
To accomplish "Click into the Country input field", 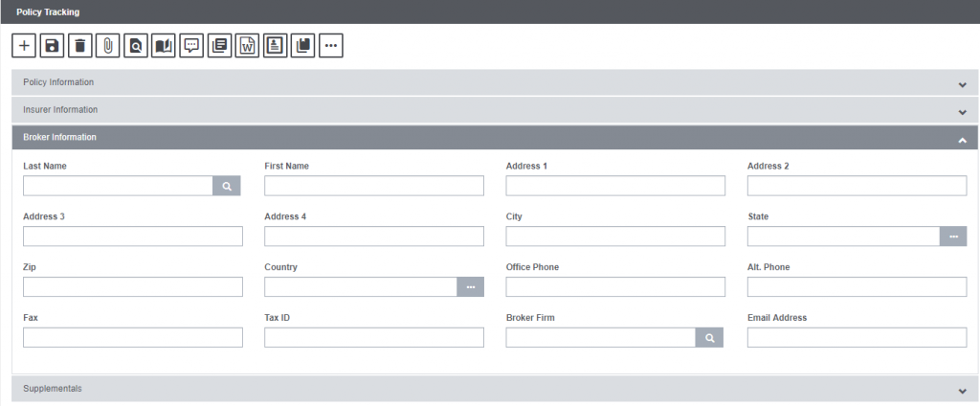I will (x=361, y=286).
